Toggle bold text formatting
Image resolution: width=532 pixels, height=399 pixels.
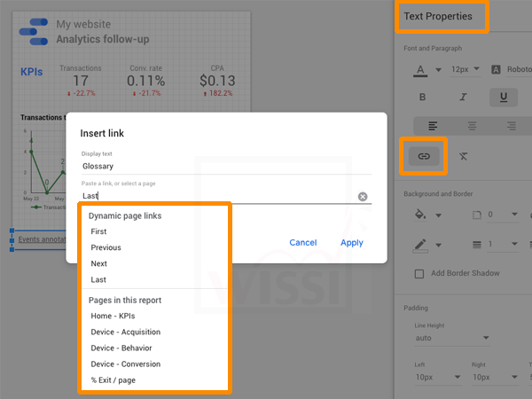click(x=422, y=98)
